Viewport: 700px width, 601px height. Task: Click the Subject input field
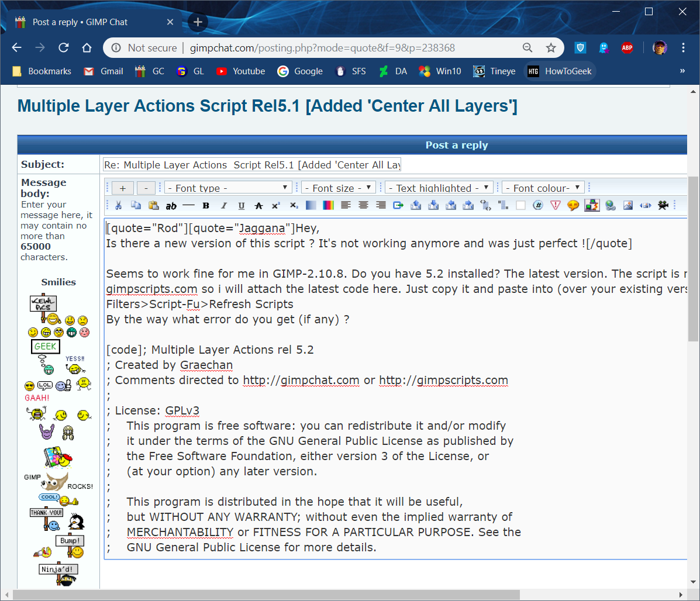tap(252, 165)
